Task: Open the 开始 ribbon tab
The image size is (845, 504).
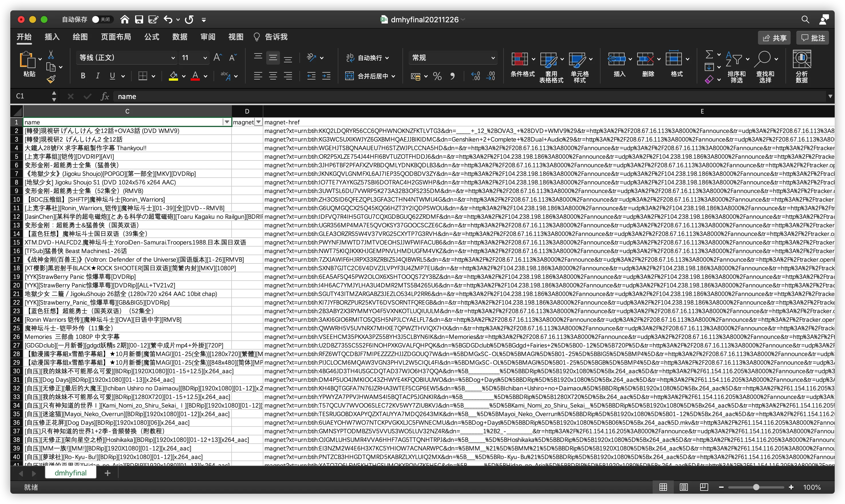Action: pyautogui.click(x=24, y=38)
